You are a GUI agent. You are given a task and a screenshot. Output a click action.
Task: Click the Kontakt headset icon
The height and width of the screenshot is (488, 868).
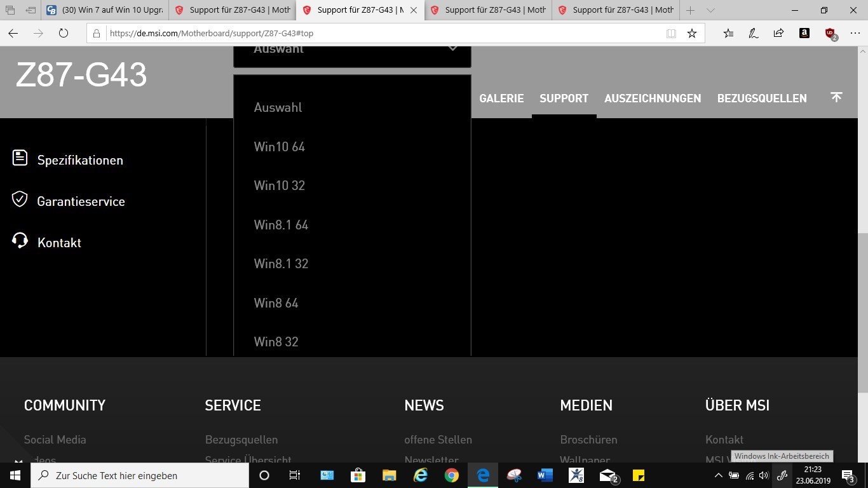(x=20, y=240)
